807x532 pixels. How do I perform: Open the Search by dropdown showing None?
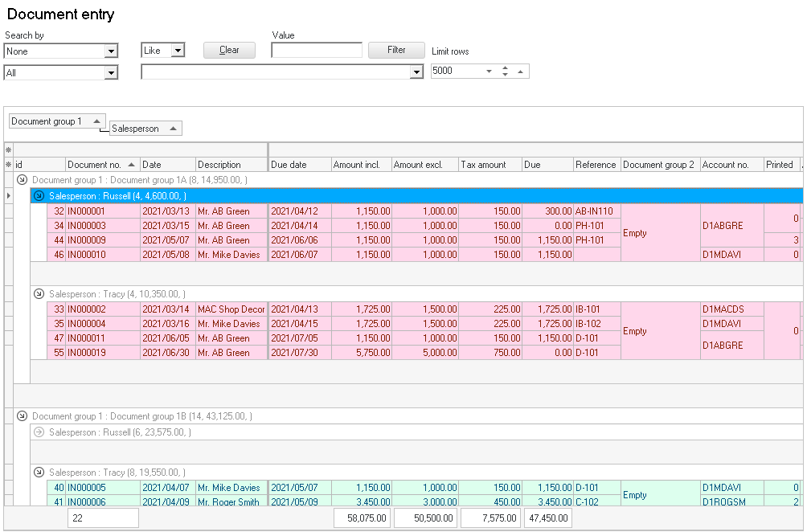pos(111,51)
